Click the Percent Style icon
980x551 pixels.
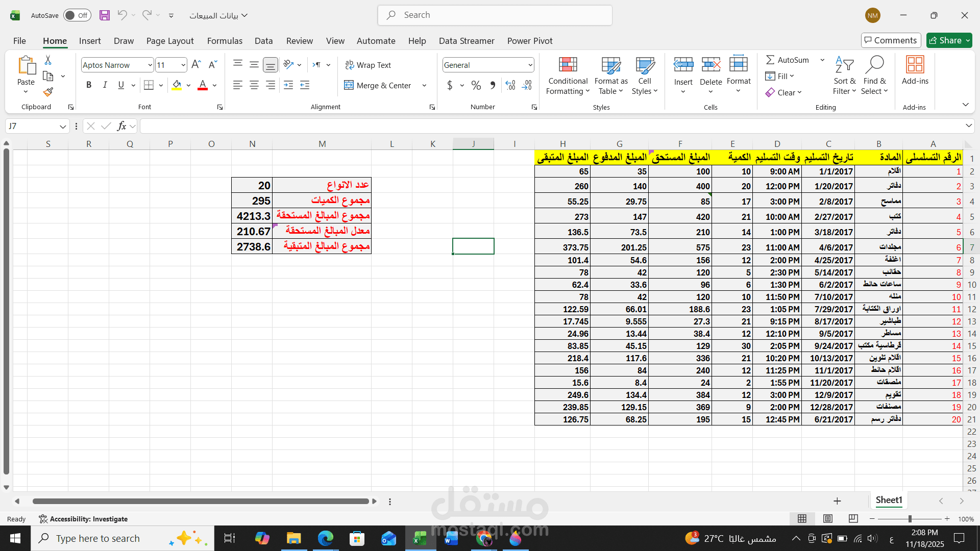tap(476, 85)
